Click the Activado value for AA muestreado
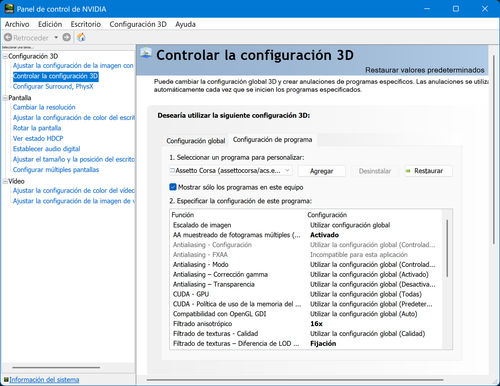 click(x=324, y=235)
